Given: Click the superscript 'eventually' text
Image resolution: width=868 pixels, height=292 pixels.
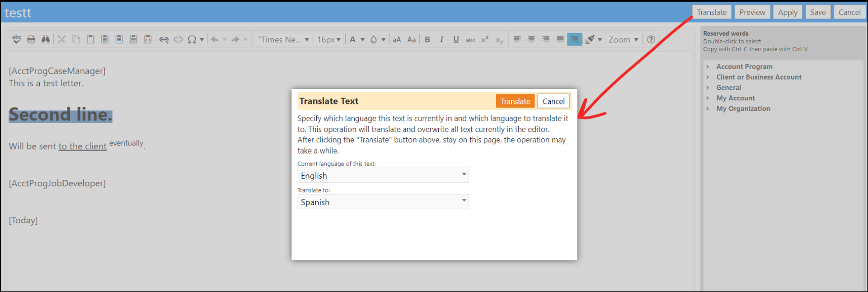Looking at the screenshot, I should pyautogui.click(x=126, y=143).
